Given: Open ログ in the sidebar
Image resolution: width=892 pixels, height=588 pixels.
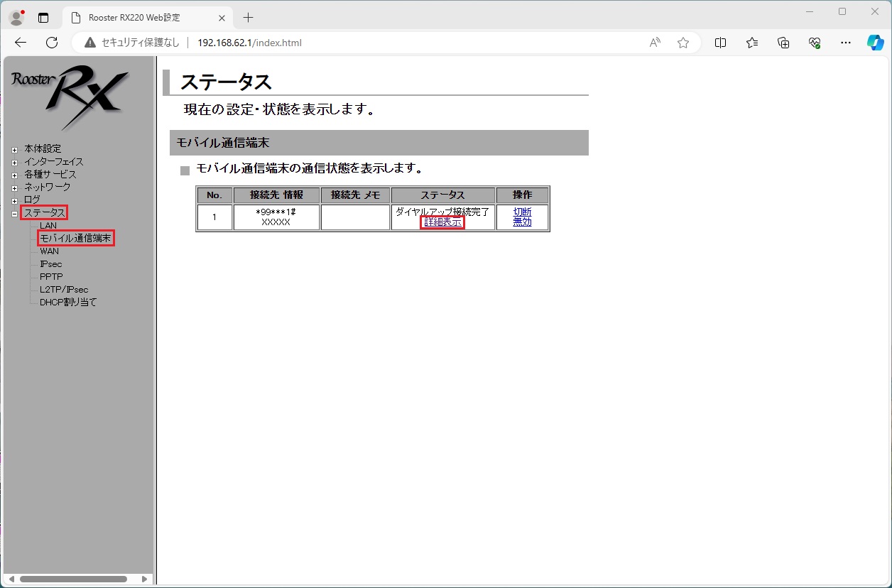Looking at the screenshot, I should [x=32, y=200].
